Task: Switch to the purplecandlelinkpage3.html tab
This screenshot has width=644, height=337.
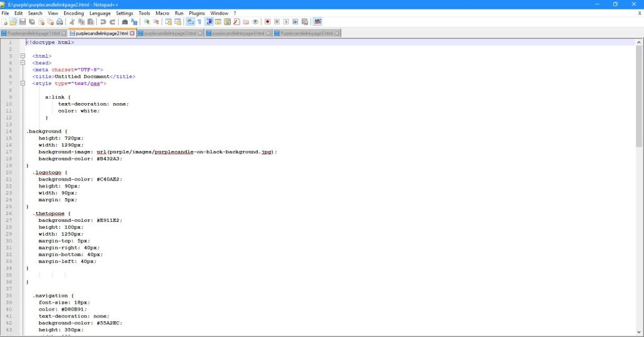Action: coord(170,33)
